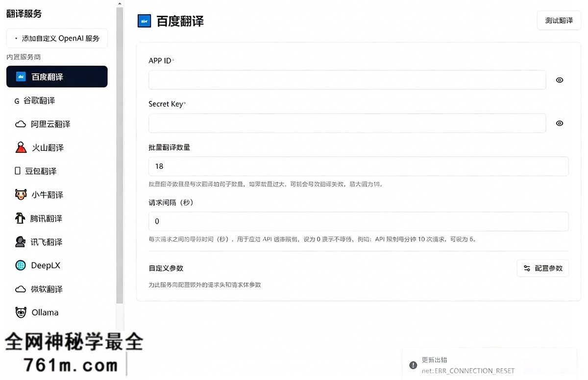Open 微软翻译 service settings
Screen dimensions: 588x380
[x=57, y=289]
